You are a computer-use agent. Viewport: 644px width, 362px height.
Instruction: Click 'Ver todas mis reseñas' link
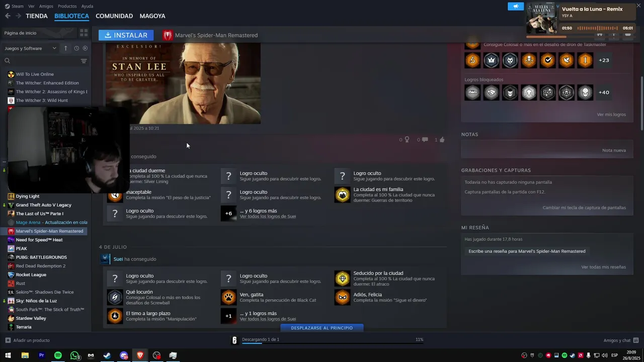604,267
